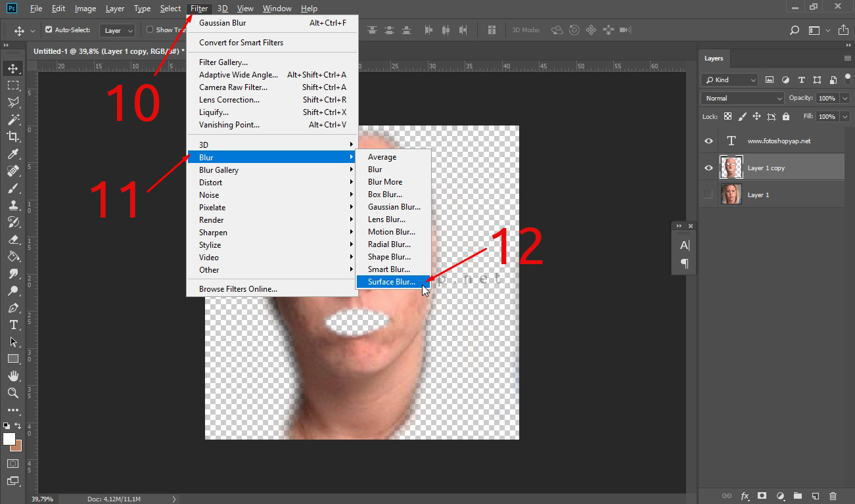Click Surface Blur in the submenu
This screenshot has height=504, width=855.
(x=392, y=282)
